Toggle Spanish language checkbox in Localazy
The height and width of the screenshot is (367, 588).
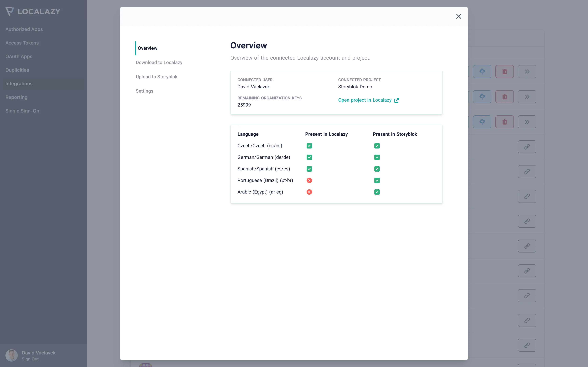point(309,169)
